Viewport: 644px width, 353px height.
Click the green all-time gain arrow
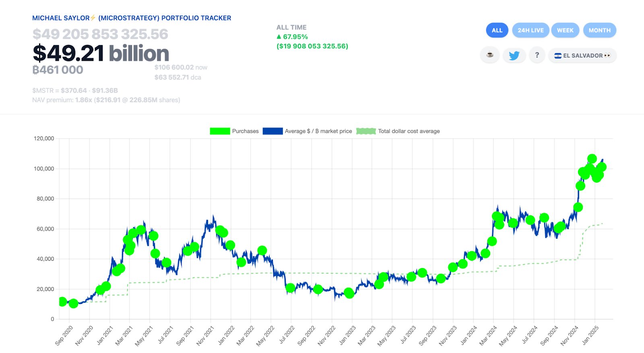(279, 37)
